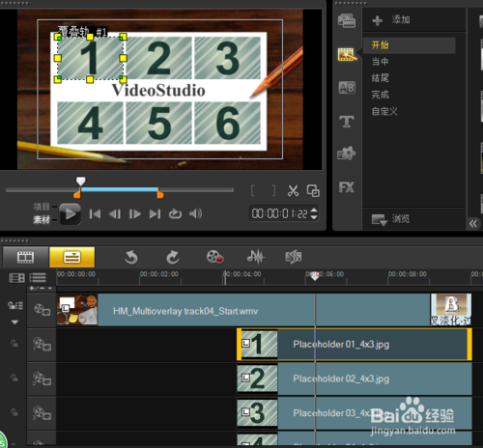Image resolution: width=483 pixels, height=448 pixels.
Task: Click Overlay track 2 icon
Action: coord(42,378)
